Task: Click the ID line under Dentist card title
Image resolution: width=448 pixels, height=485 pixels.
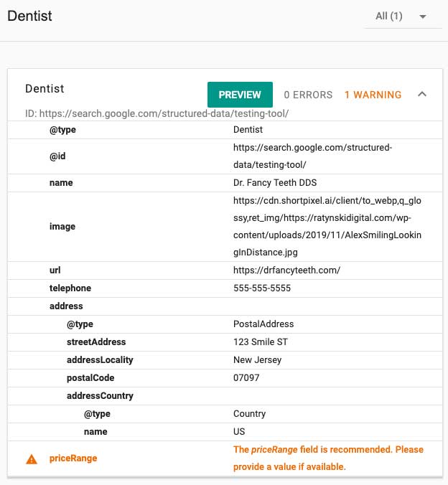Action: pyautogui.click(x=157, y=113)
